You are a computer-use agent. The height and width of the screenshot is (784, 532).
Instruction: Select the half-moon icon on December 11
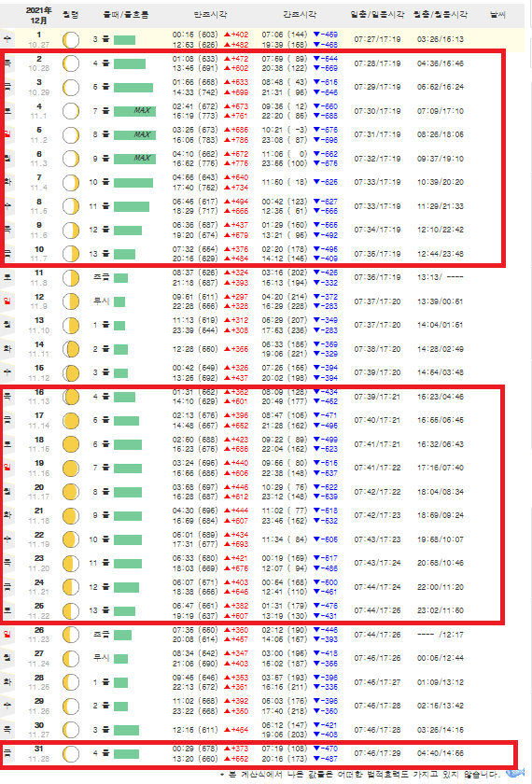coord(71,277)
